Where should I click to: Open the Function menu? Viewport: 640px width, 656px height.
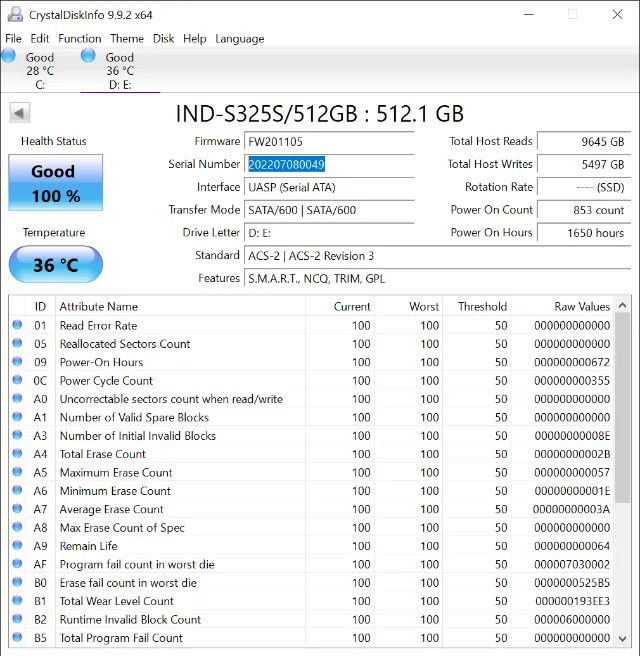[80, 38]
